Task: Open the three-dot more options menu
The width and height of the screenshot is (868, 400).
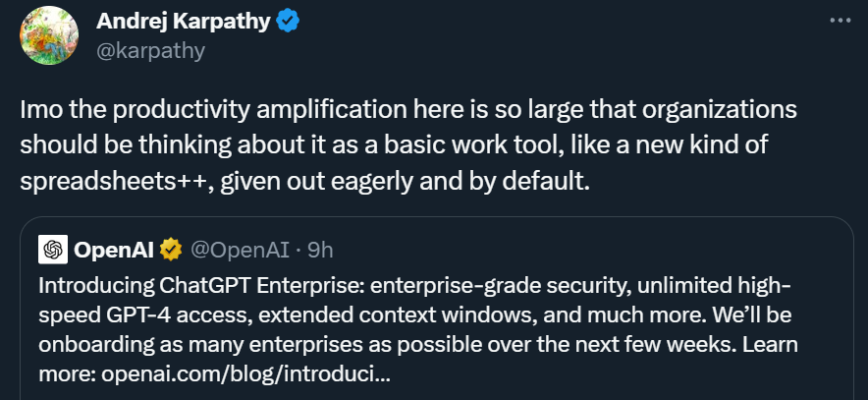Action: [x=841, y=21]
